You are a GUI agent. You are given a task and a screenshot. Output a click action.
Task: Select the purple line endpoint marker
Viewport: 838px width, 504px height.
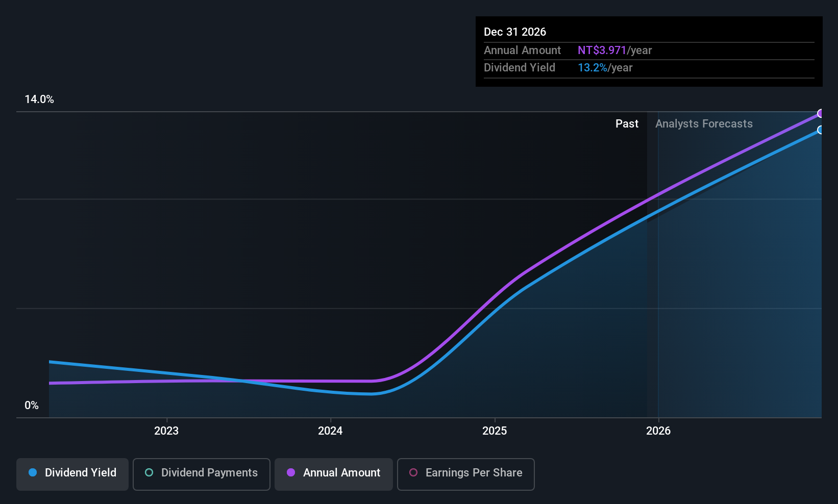point(821,113)
